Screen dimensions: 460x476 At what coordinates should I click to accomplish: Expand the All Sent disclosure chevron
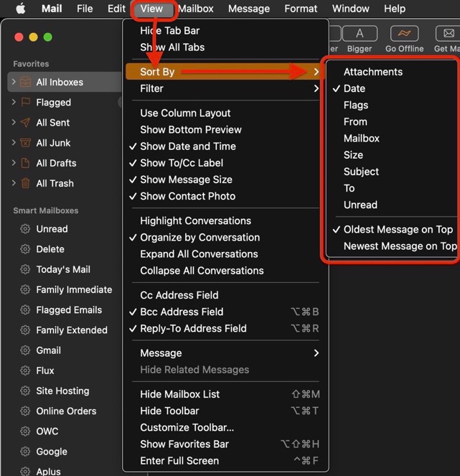click(14, 122)
